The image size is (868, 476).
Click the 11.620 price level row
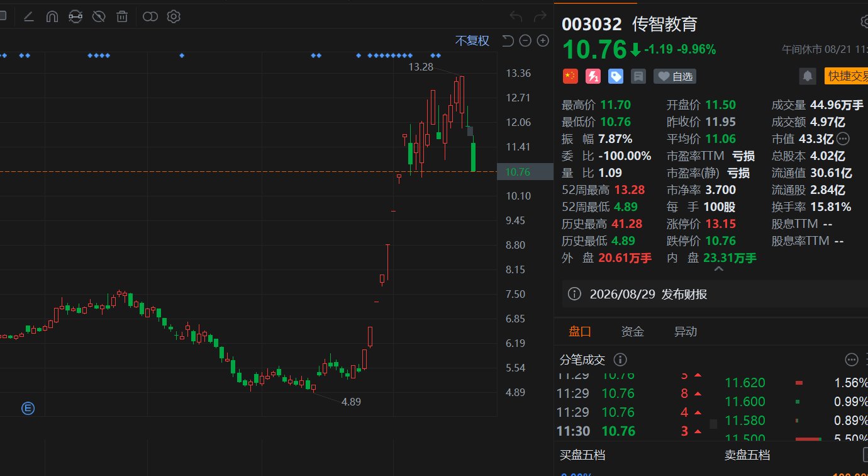796,383
